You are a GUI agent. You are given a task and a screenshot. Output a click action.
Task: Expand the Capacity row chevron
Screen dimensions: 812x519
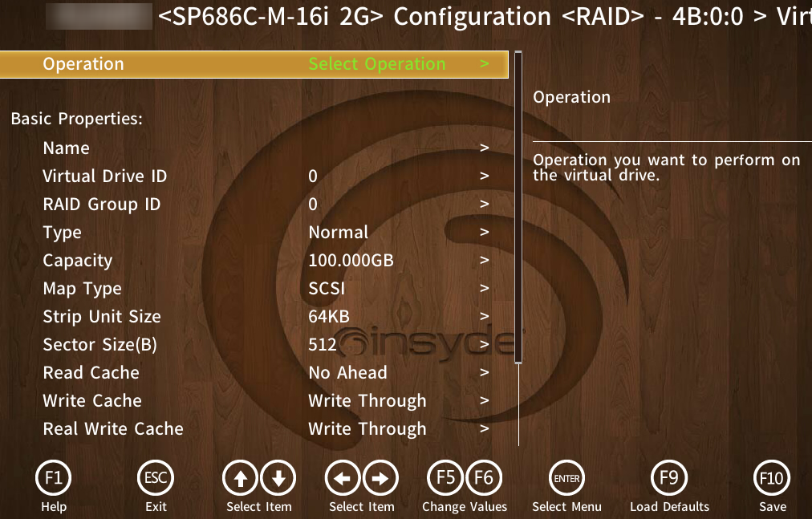click(484, 260)
